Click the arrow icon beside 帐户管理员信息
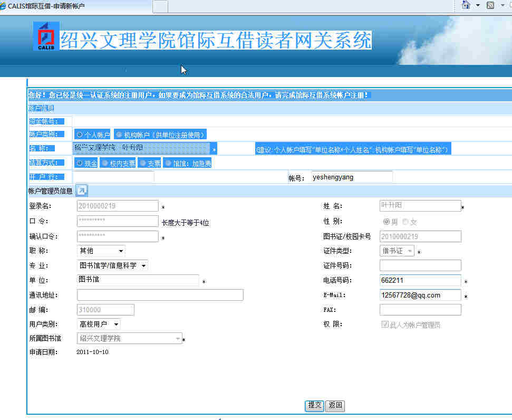The height and width of the screenshot is (420, 512). pos(82,191)
